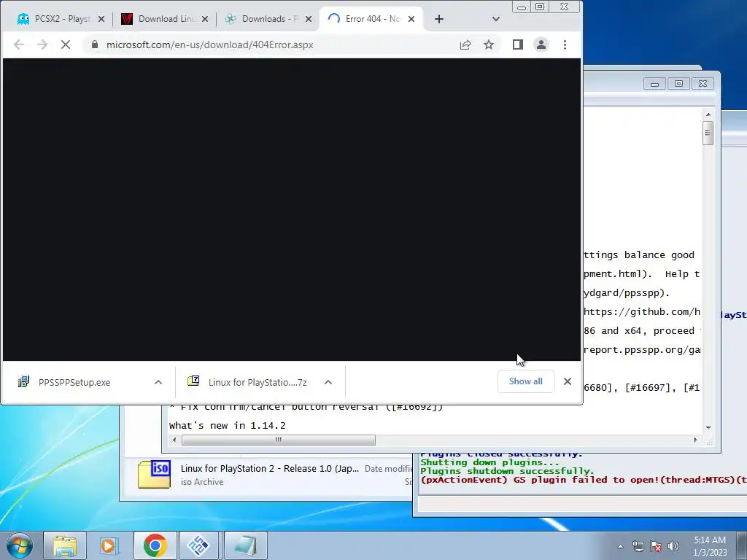Minimize the background readme window
Viewport: 747px width, 560px height.
(654, 84)
